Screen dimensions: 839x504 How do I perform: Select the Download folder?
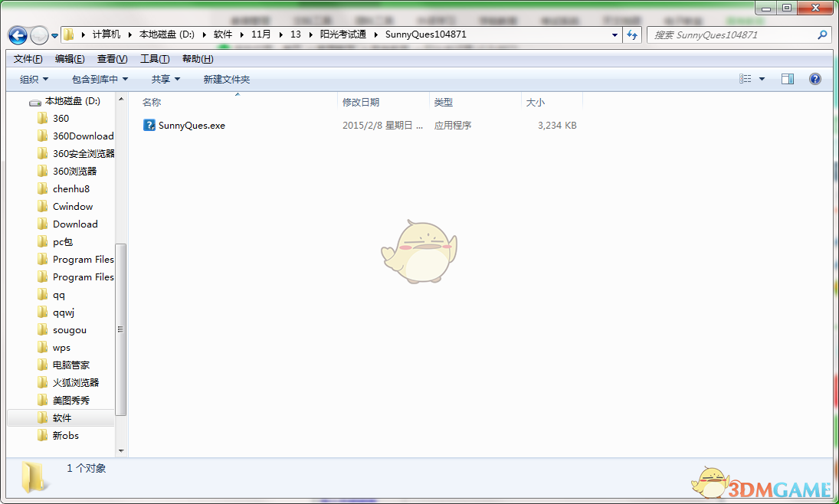tap(75, 224)
